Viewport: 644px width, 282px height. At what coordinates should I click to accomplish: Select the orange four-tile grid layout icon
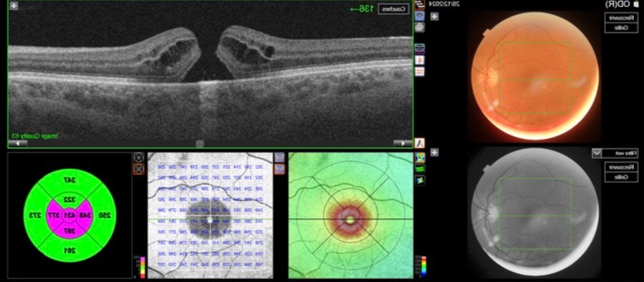coord(420,71)
